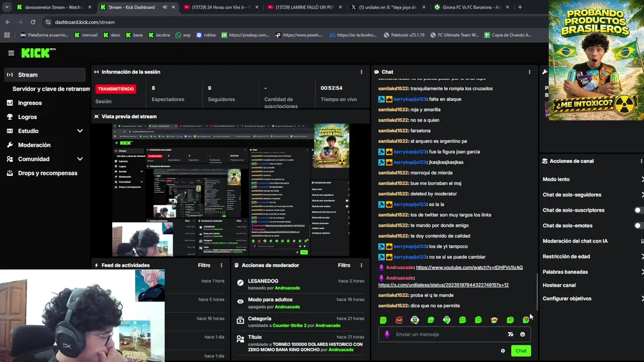Toggle Chat de solo-suscriptores switch

[639, 210]
